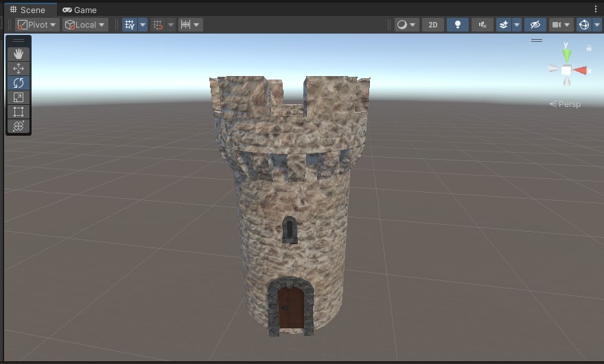The width and height of the screenshot is (604, 364).
Task: Open the Scene view more options menu
Action: (596, 9)
